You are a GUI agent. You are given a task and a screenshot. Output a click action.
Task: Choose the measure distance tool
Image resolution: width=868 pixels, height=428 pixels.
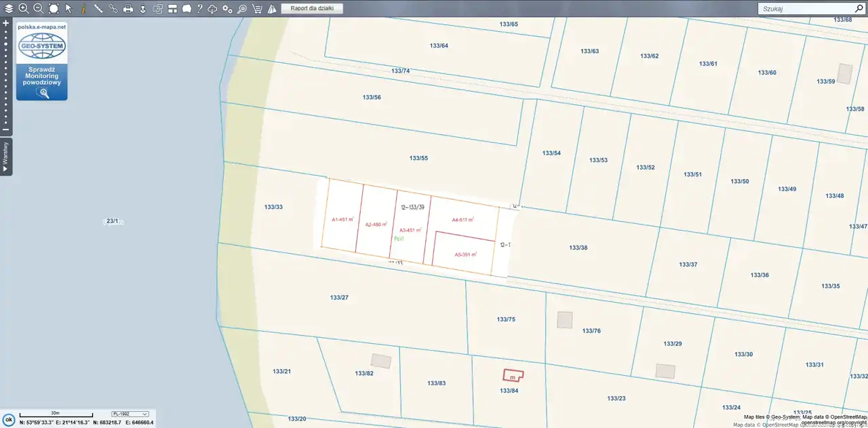(98, 9)
